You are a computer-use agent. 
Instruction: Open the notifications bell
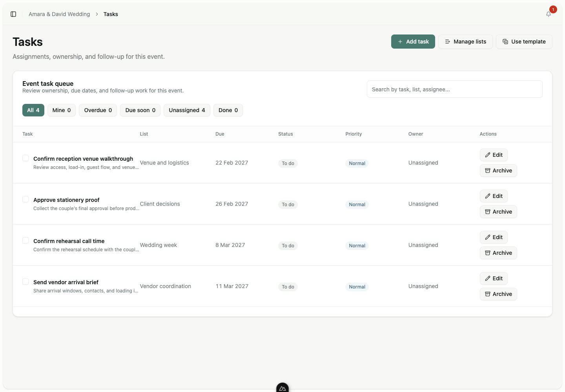coord(549,14)
